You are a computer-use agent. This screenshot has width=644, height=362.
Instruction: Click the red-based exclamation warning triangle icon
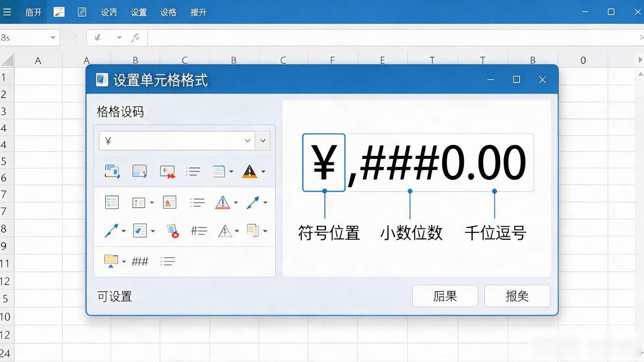click(x=222, y=203)
